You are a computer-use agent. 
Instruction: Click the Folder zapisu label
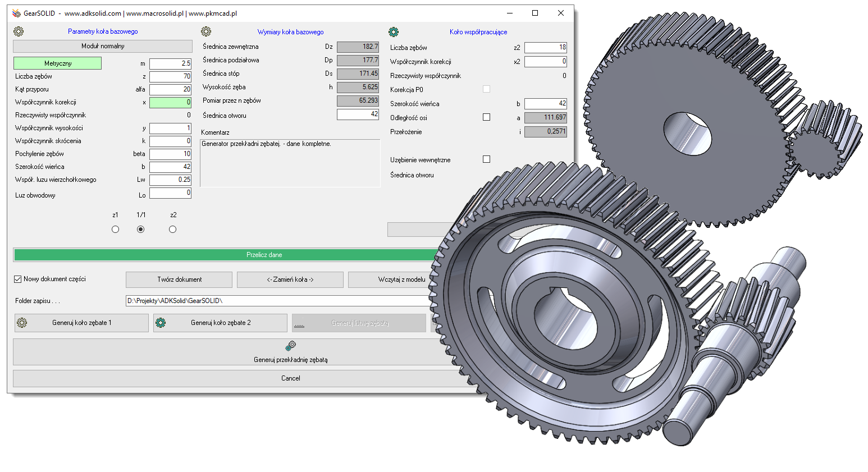pyautogui.click(x=38, y=301)
